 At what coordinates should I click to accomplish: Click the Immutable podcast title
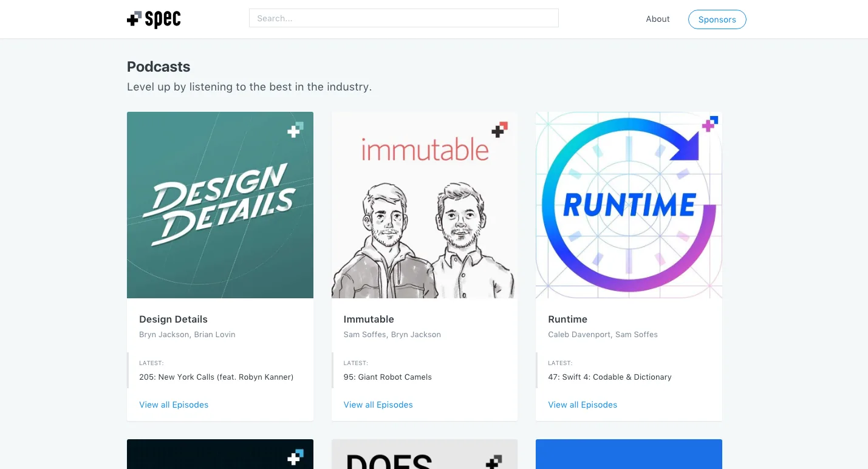click(x=369, y=319)
